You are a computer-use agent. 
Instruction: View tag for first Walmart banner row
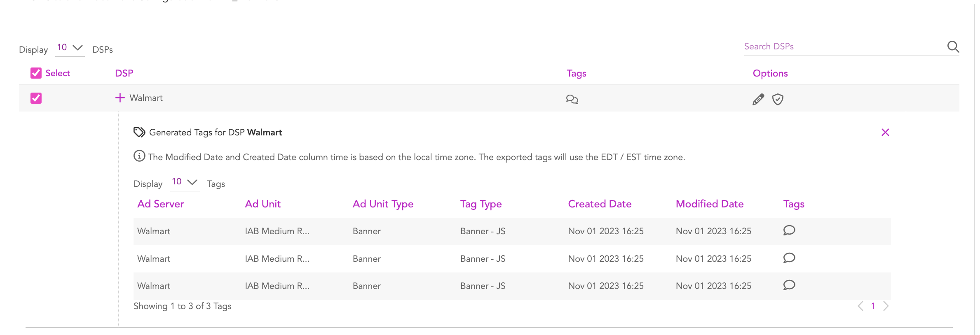[789, 230]
